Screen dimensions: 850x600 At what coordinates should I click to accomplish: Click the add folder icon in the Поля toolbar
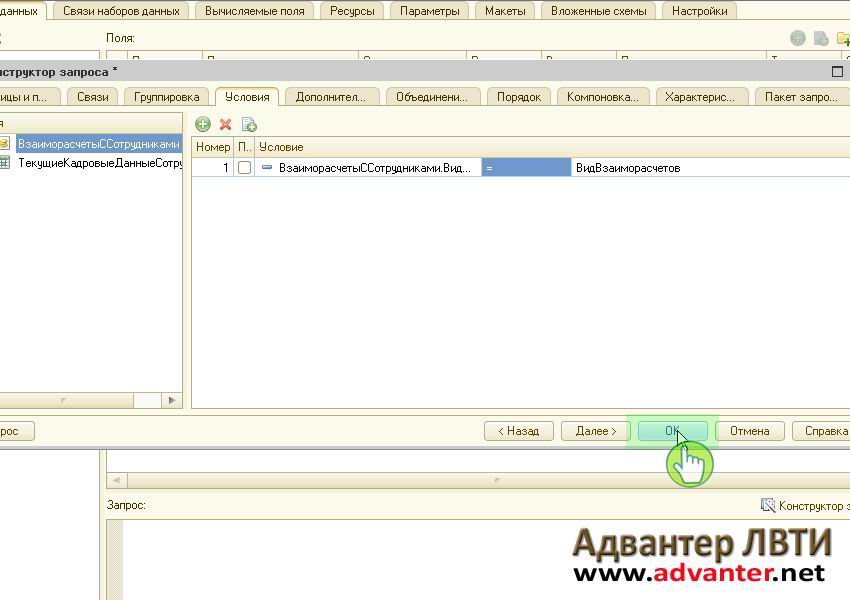click(x=842, y=39)
